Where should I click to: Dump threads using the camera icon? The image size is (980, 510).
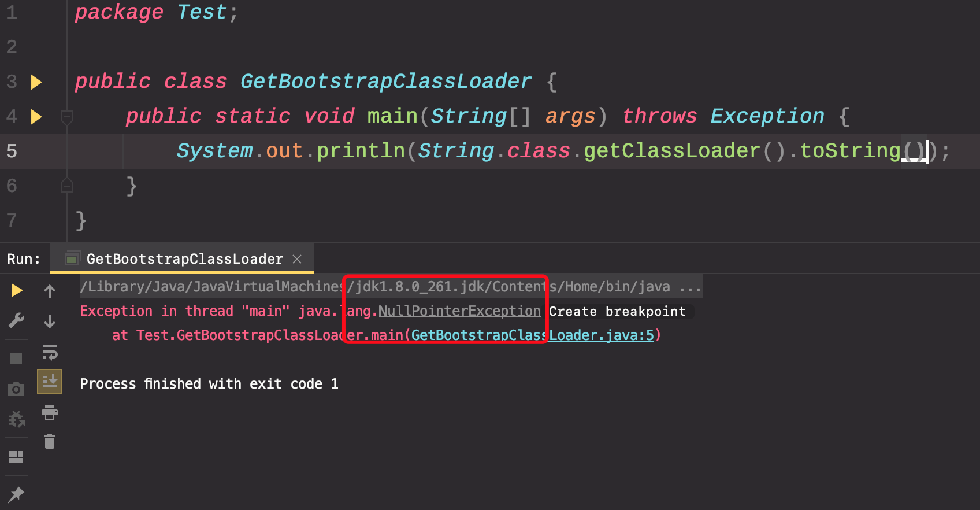(16, 389)
